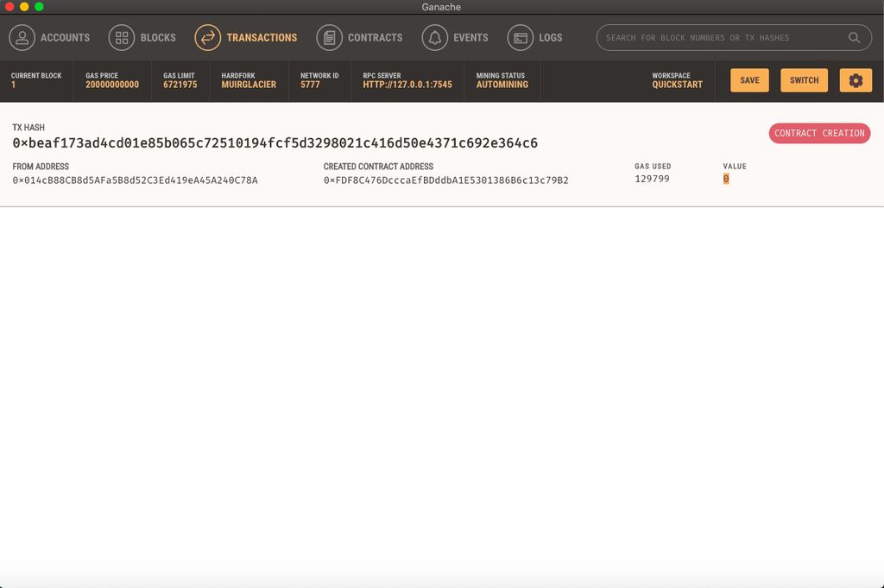This screenshot has height=588, width=884.
Task: Open the Contracts document icon
Action: point(329,38)
